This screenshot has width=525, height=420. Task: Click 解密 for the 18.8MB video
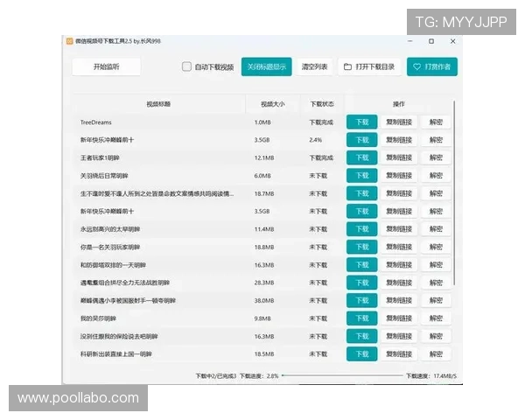pos(436,247)
